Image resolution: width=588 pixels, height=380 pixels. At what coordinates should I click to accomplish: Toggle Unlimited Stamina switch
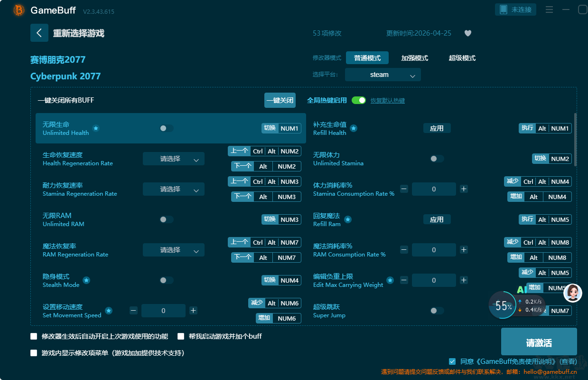pyautogui.click(x=437, y=159)
